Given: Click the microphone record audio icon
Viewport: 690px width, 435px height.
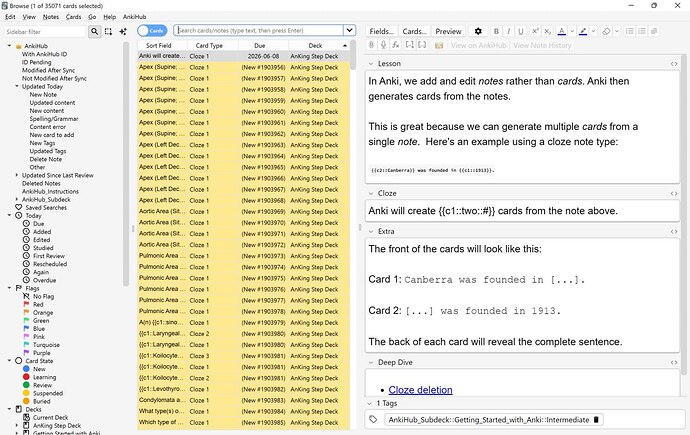Looking at the screenshot, I should (383, 45).
